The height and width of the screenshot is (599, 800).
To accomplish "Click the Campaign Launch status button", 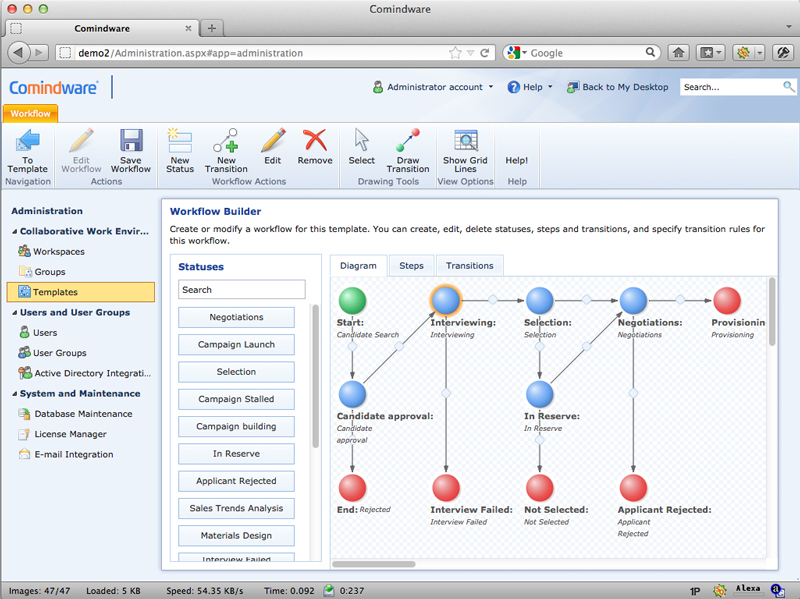I will [236, 344].
